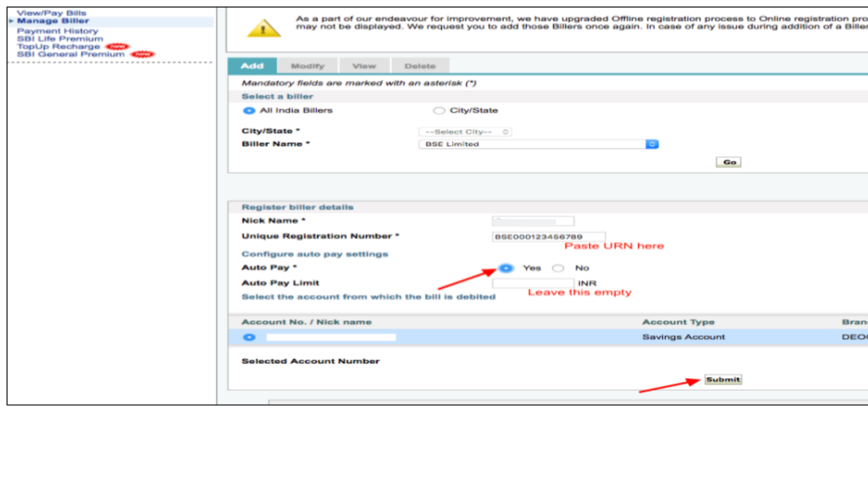Screen dimensions: 868x488
Task: Select the All India Billers radio button
Action: point(249,111)
